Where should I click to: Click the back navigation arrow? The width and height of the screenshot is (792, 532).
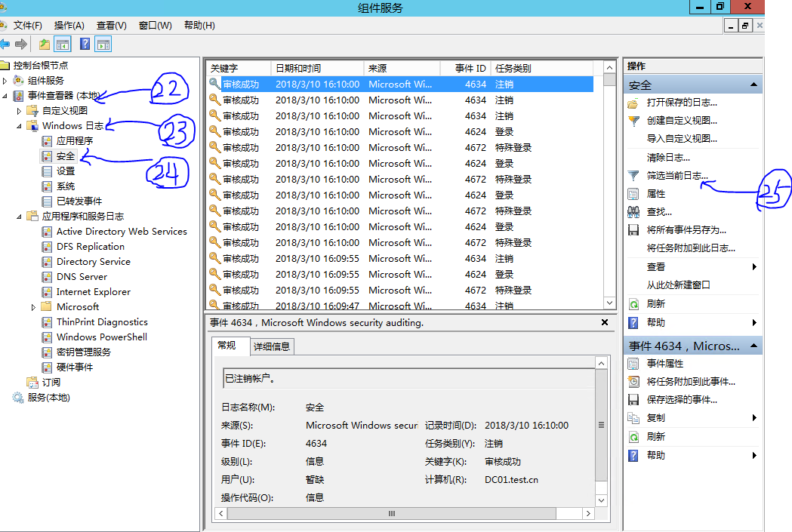pyautogui.click(x=7, y=43)
